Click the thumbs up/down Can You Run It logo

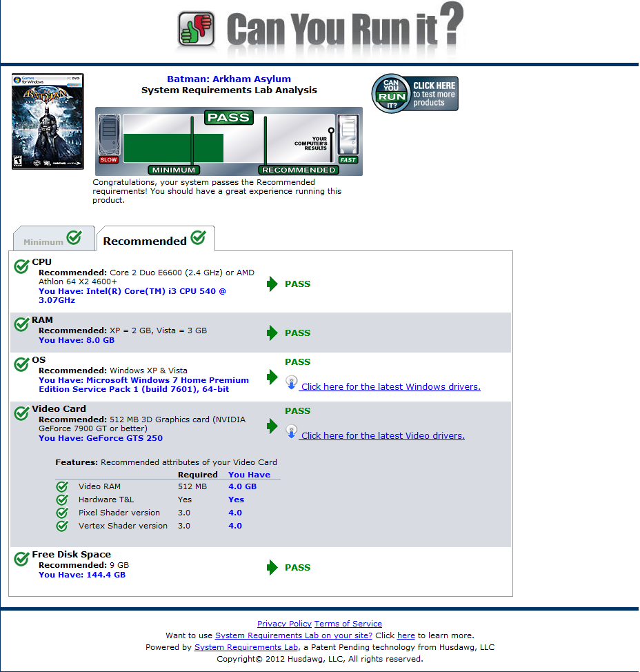point(197,29)
